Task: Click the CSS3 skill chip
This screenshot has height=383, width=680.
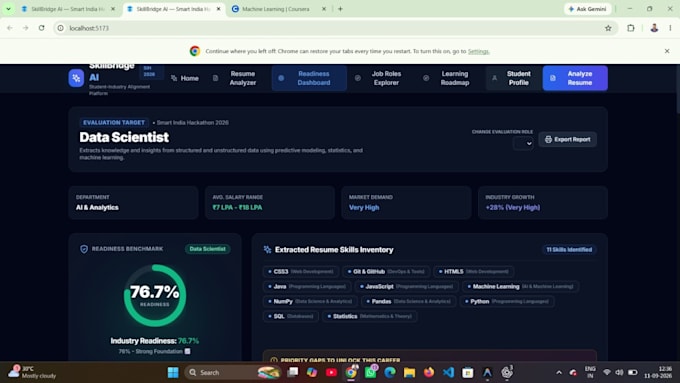Action: coord(301,272)
